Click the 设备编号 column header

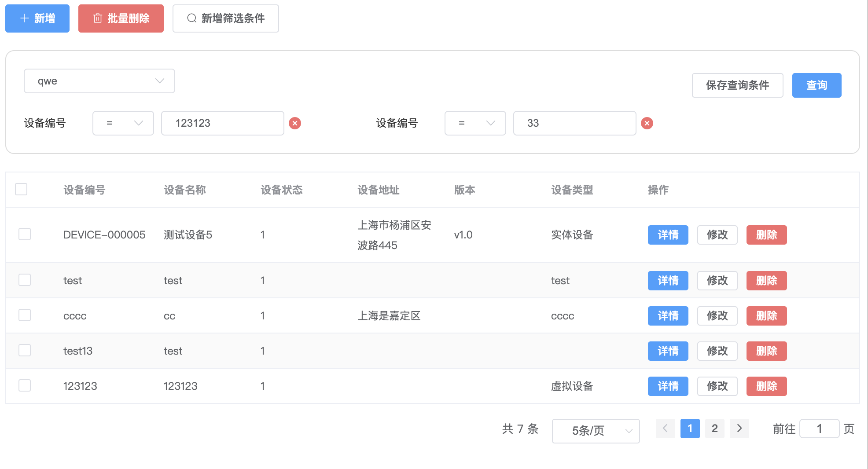click(x=85, y=190)
